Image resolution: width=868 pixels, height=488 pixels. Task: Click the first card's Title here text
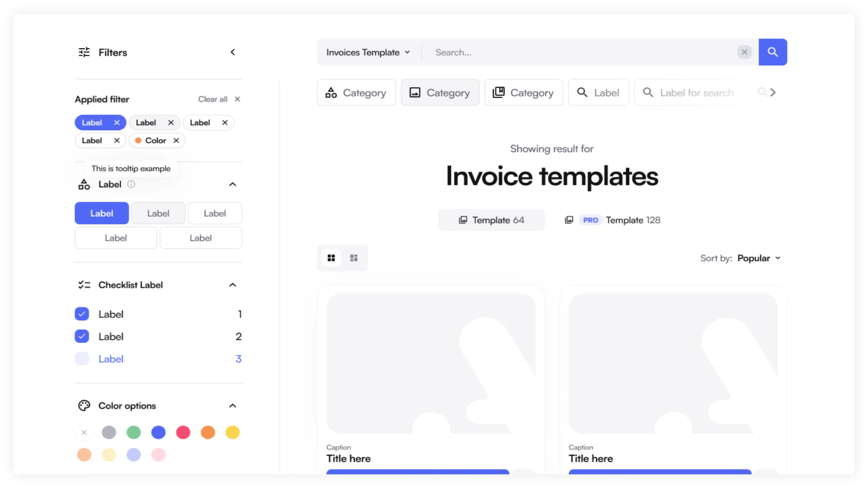click(x=349, y=458)
